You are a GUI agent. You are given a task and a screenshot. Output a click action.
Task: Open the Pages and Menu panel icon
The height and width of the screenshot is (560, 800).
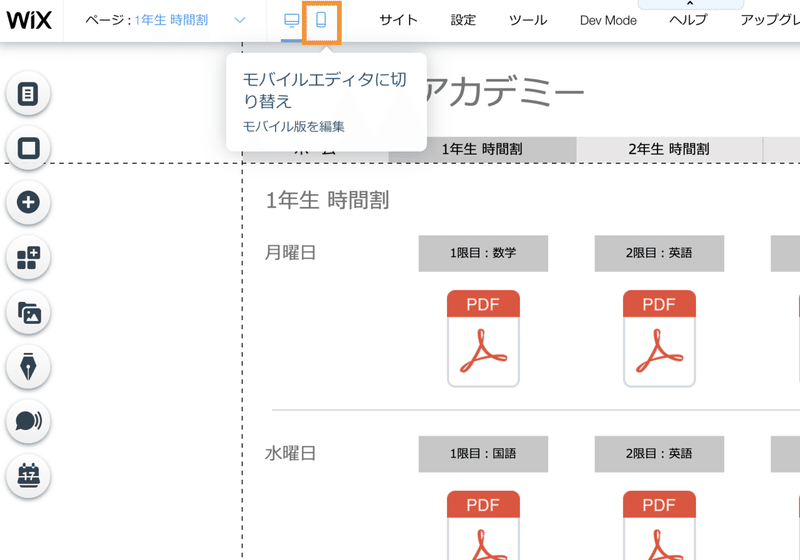(28, 94)
